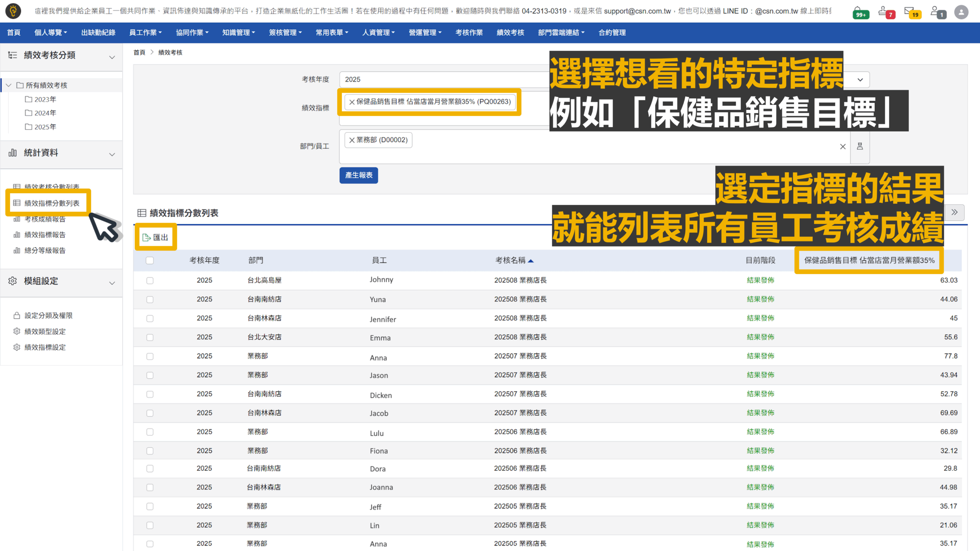The image size is (980, 551).
Task: Toggle the select-all checkbox in table header
Action: 150,261
